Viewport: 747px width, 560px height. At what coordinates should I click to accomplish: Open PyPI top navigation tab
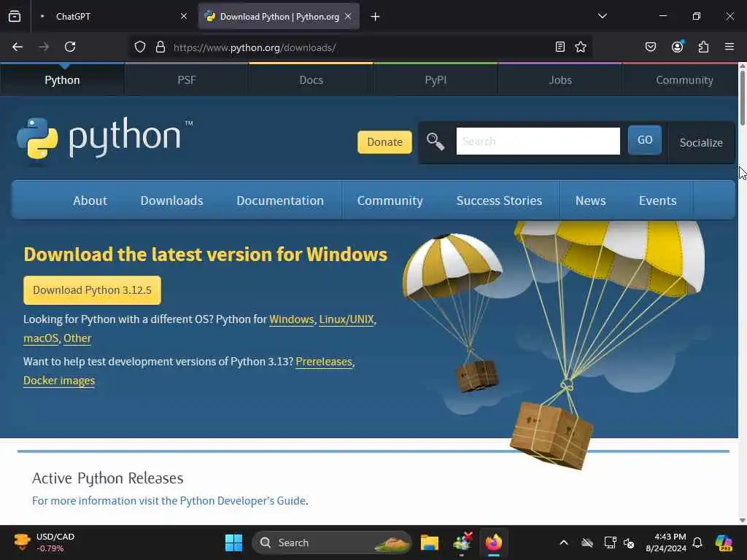pos(436,80)
